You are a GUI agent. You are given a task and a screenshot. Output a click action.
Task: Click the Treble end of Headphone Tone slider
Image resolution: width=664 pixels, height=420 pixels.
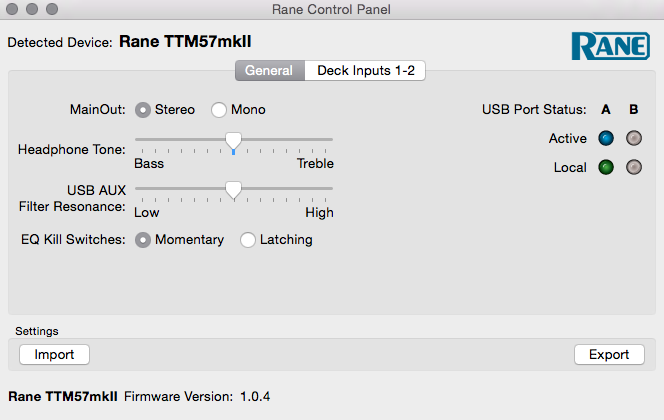[330, 140]
